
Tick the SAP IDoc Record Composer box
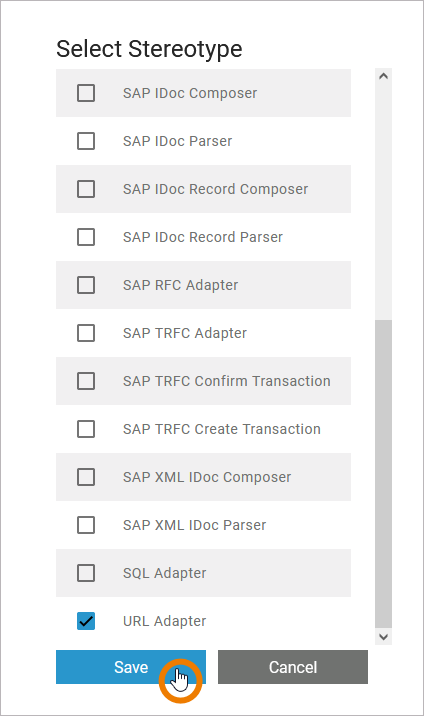86,189
